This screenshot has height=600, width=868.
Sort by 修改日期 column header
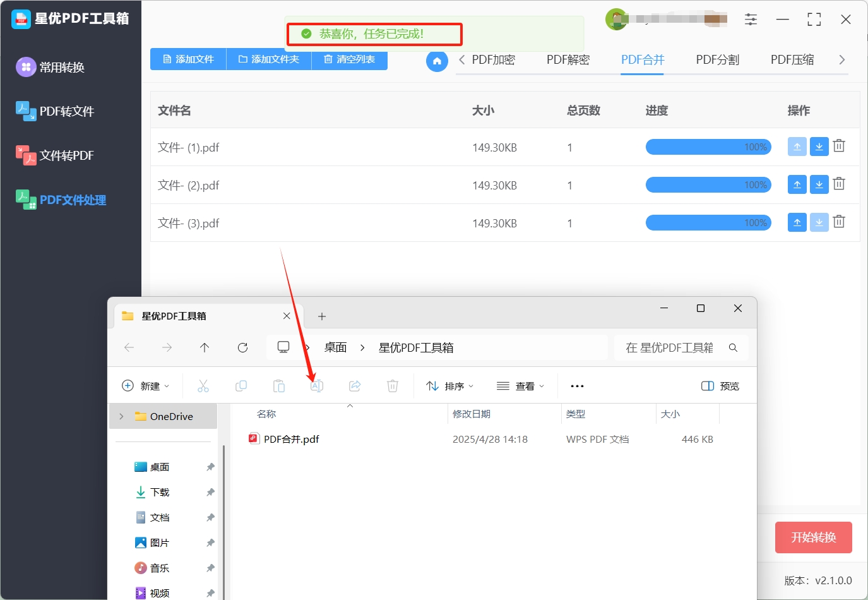[472, 414]
